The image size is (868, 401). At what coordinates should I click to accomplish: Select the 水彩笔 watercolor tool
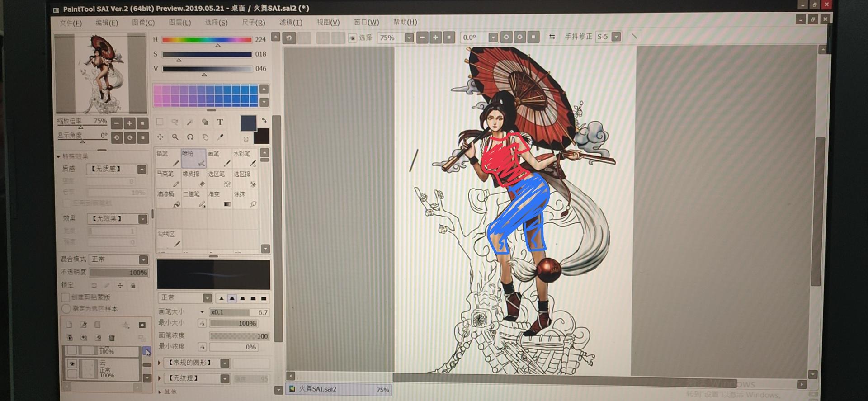245,159
